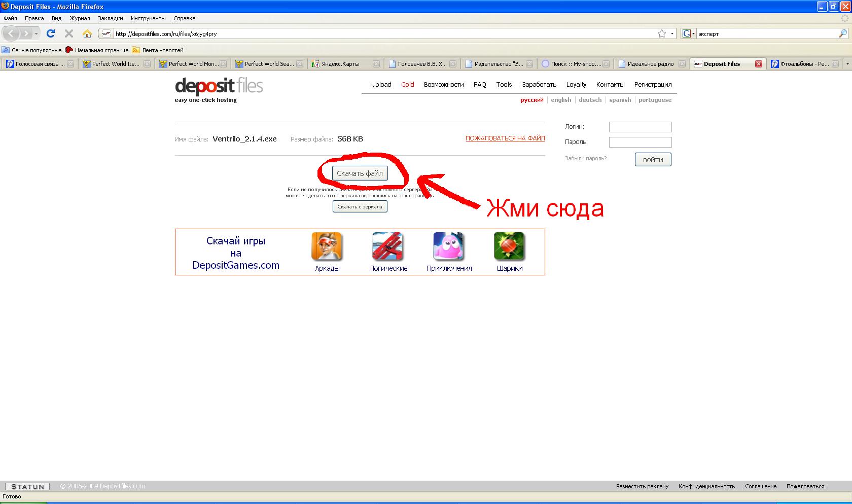Open the address bar history dropdown arrow
852x504 pixels.
[x=672, y=33]
